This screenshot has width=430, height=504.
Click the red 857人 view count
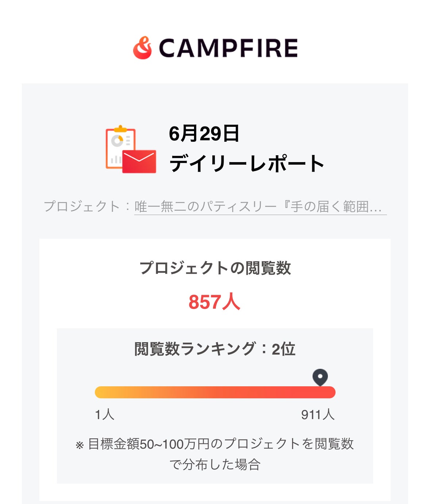click(214, 302)
